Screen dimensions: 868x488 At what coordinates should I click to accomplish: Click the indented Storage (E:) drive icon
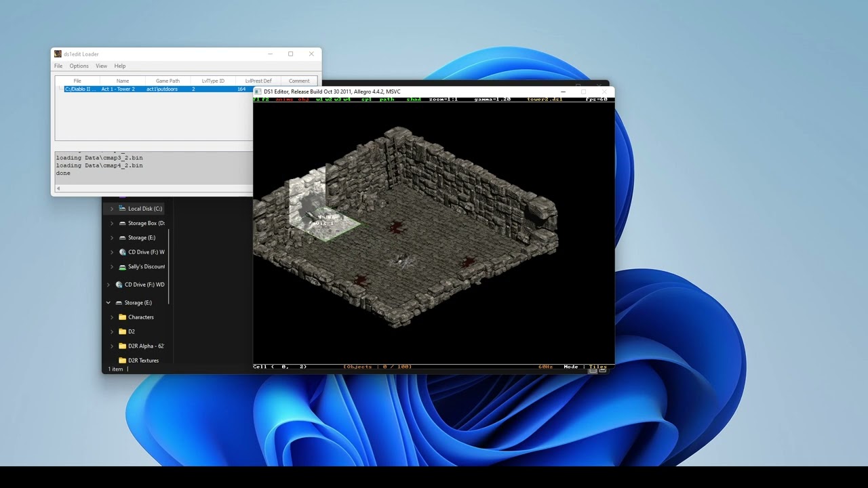pos(122,238)
